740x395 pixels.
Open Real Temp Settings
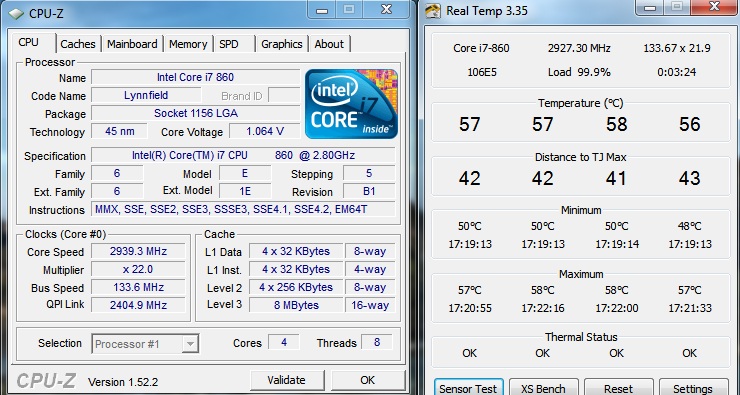click(693, 388)
